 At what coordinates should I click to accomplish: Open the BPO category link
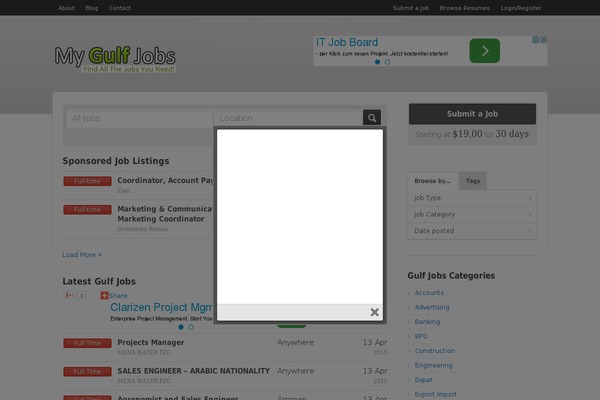(421, 336)
